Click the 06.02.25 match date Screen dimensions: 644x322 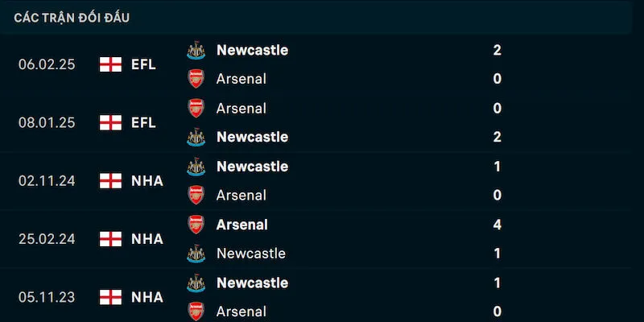[x=47, y=64]
